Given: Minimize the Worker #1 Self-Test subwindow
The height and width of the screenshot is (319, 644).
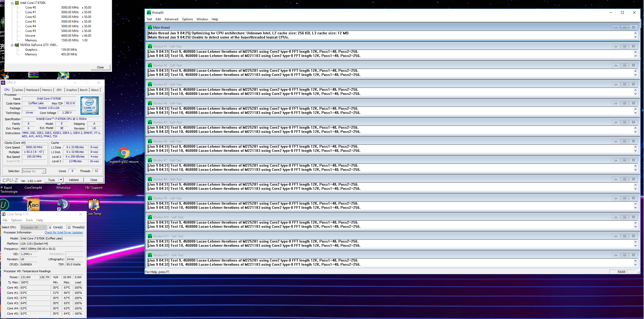Looking at the screenshot, I should (x=616, y=46).
